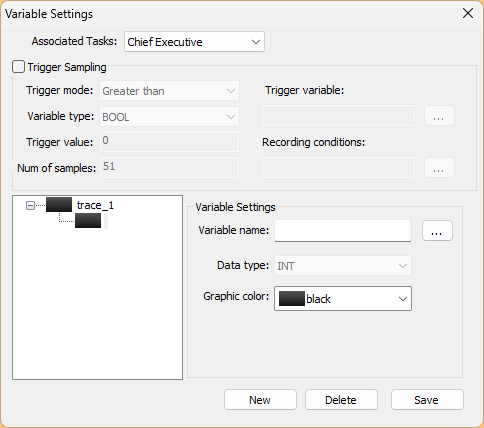Click the New button
484x428 pixels.
pos(260,400)
